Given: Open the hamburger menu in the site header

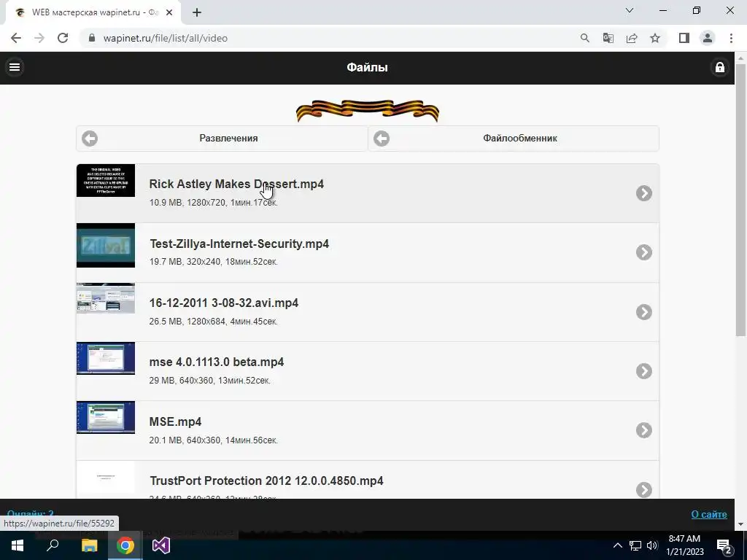Looking at the screenshot, I should coord(15,67).
